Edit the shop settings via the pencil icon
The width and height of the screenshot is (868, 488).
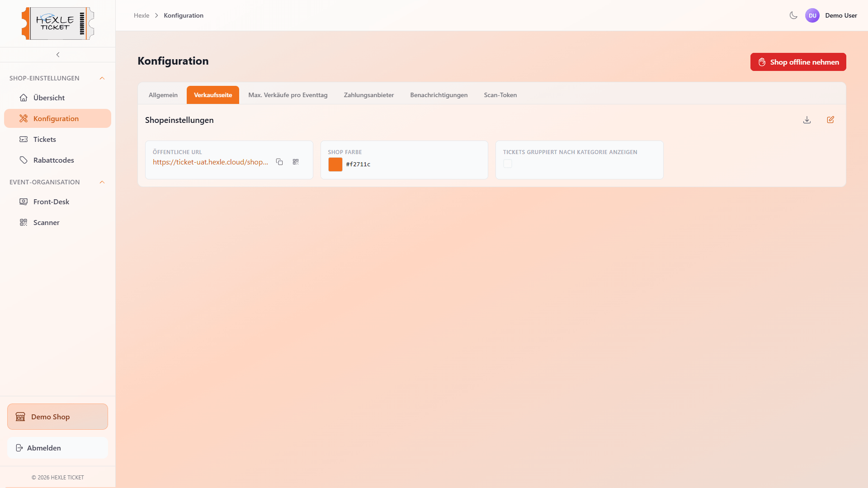click(830, 120)
